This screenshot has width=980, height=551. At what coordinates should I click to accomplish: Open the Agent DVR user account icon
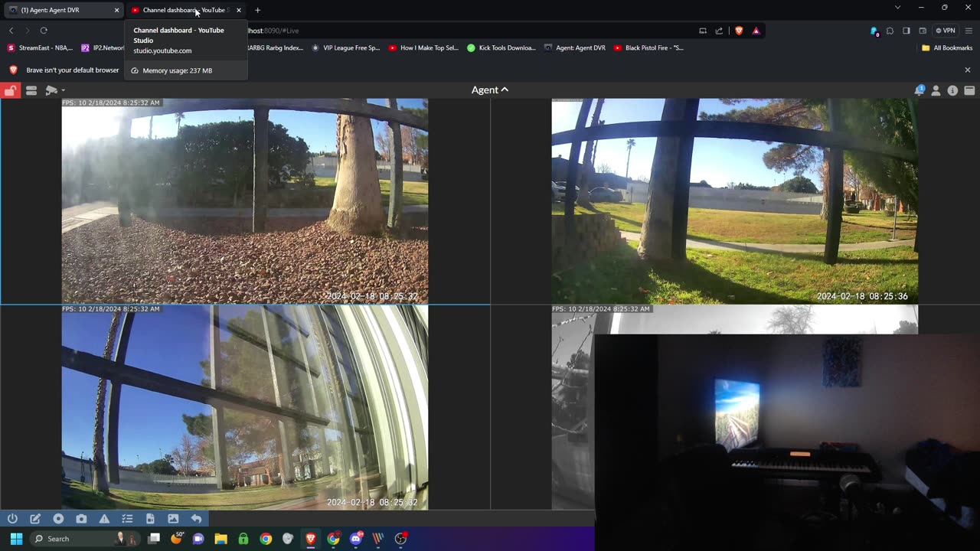[x=936, y=90]
